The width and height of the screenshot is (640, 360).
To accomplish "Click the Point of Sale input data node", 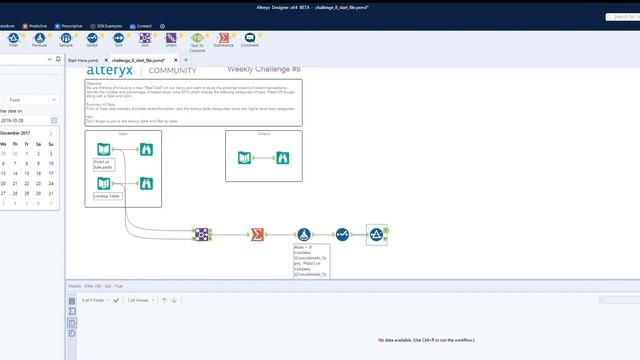I will 104,149.
